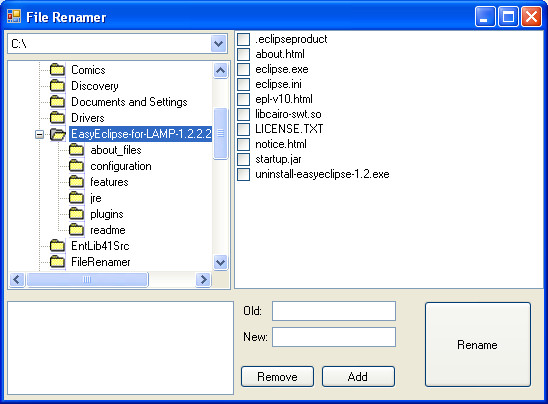Click the FileRenamer folder icon
Viewport: 548px width, 404px height.
(57, 262)
